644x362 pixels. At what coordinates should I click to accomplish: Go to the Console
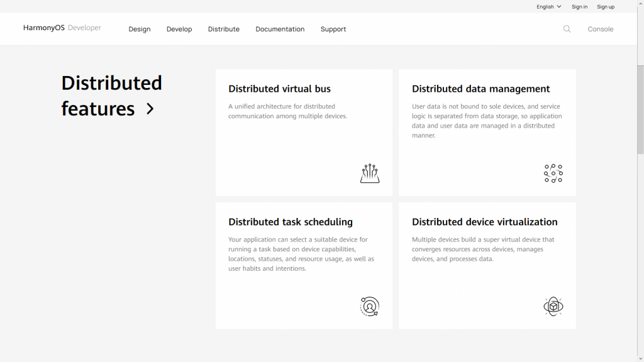coord(601,29)
